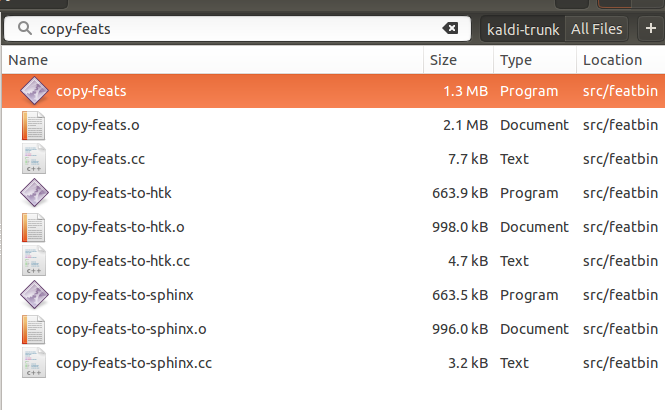
Task: Select the file name copy-feats
Action: click(91, 91)
